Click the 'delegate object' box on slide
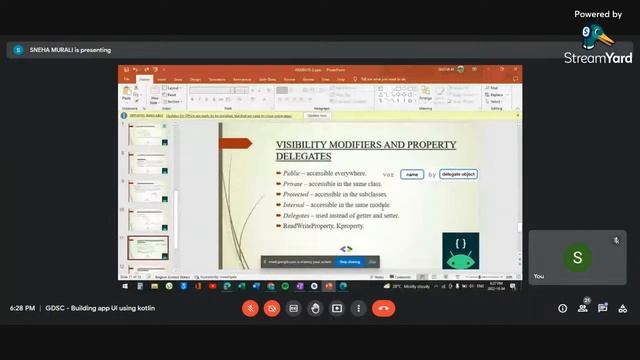This screenshot has width=640, height=360. click(x=458, y=174)
